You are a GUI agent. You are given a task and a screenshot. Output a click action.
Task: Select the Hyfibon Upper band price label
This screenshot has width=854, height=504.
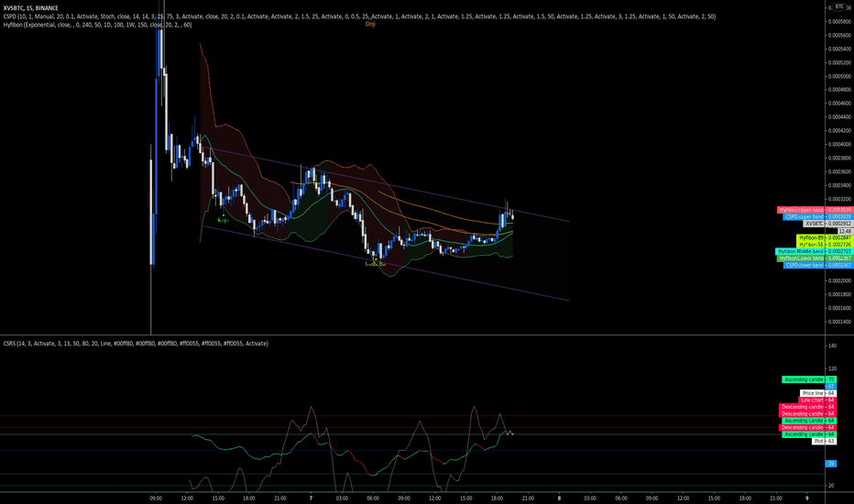pos(815,210)
